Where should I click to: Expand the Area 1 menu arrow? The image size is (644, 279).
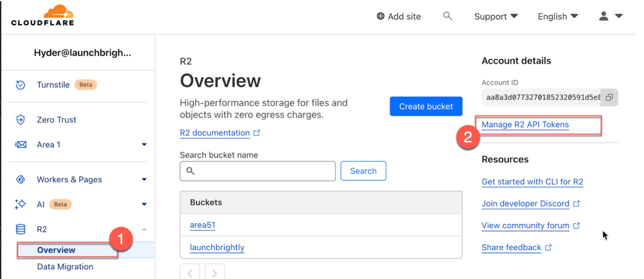(144, 144)
